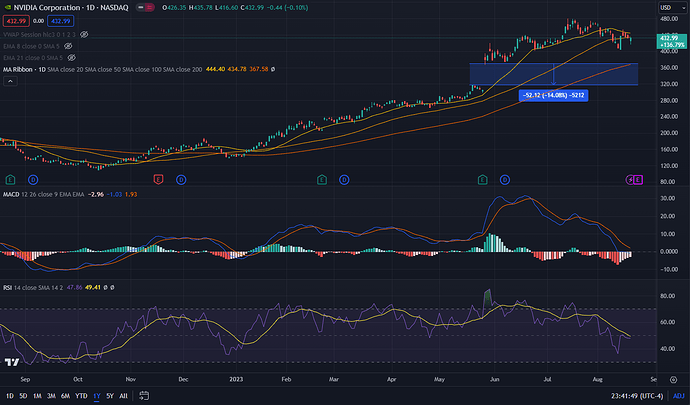
Task: Click the purple lightning event icon in August
Action: [630, 180]
